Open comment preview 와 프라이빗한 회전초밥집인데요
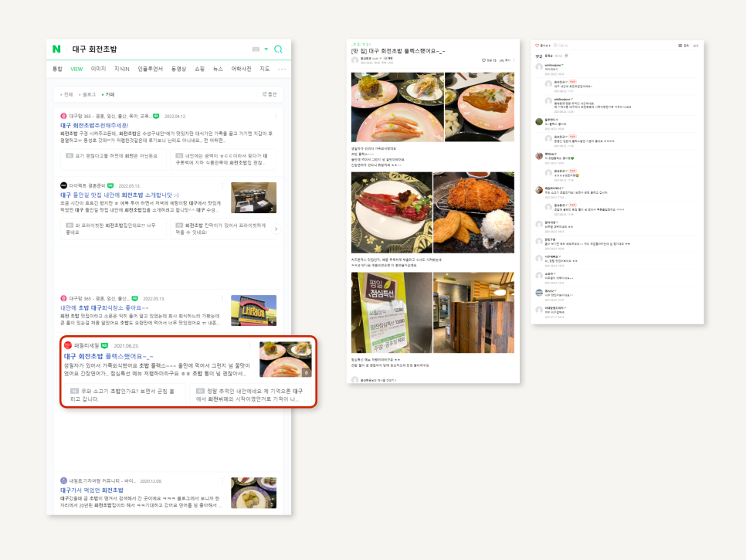746x560 pixels. click(114, 229)
